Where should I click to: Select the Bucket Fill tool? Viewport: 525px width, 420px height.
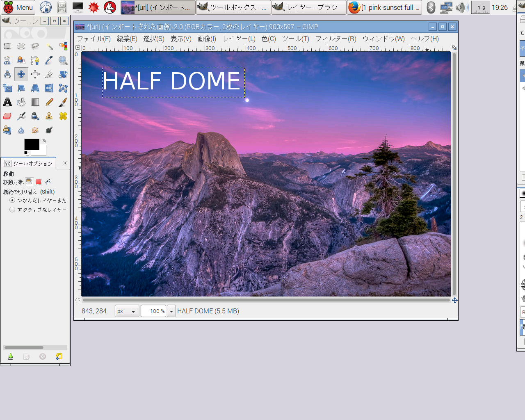pyautogui.click(x=21, y=102)
